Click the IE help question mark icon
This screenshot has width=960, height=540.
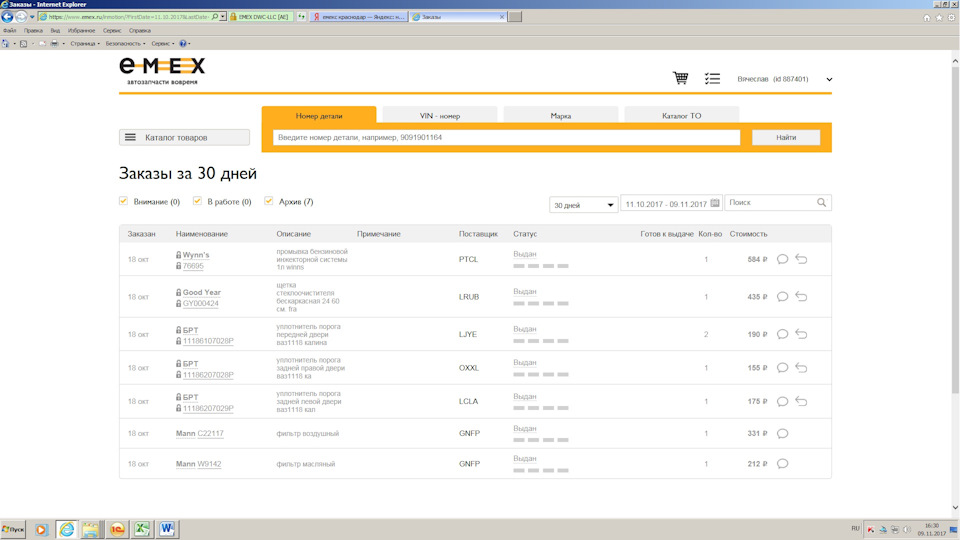[182, 43]
